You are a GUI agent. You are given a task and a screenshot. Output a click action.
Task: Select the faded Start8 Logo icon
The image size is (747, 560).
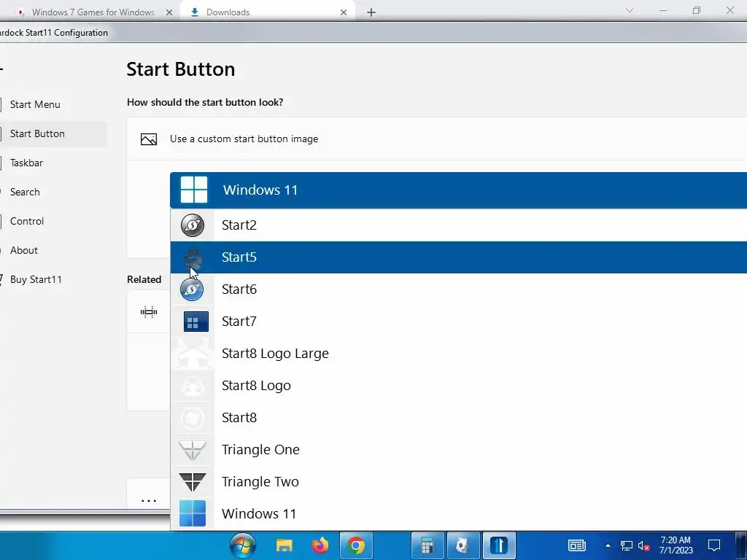click(193, 386)
